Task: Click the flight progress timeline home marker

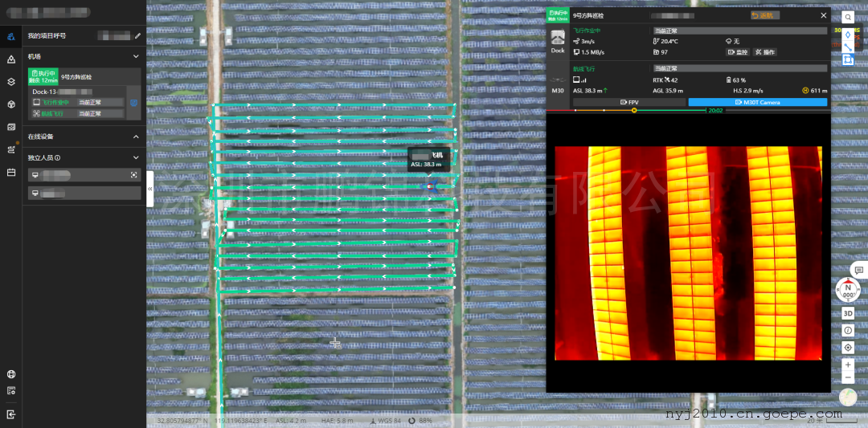Action: (x=634, y=110)
